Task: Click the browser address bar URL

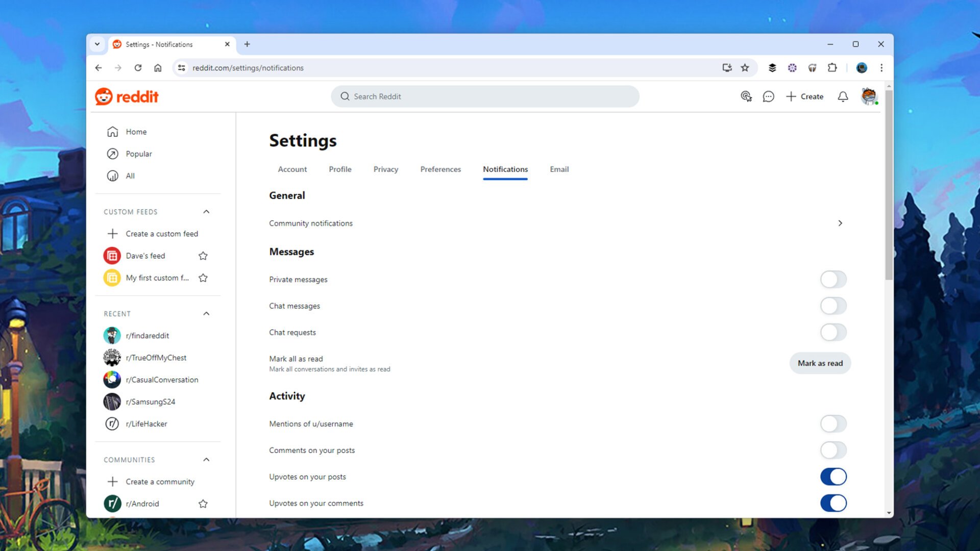Action: pos(248,68)
